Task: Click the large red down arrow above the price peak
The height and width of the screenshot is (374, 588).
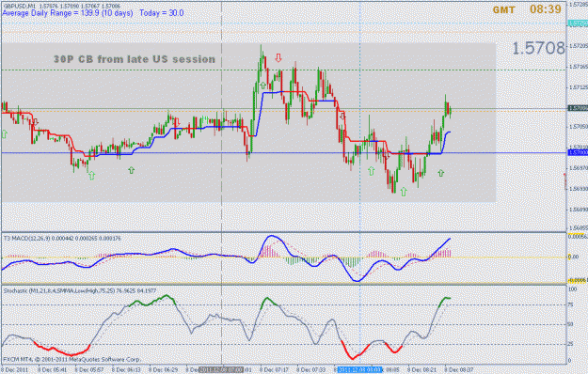Action: (278, 57)
